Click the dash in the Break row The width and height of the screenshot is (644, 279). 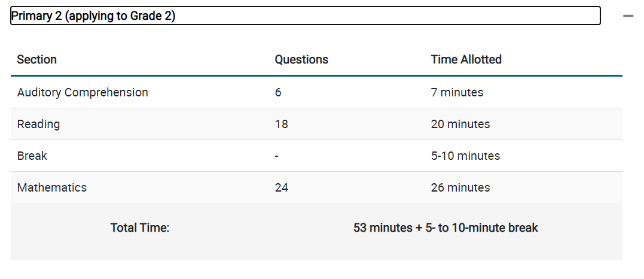click(277, 156)
